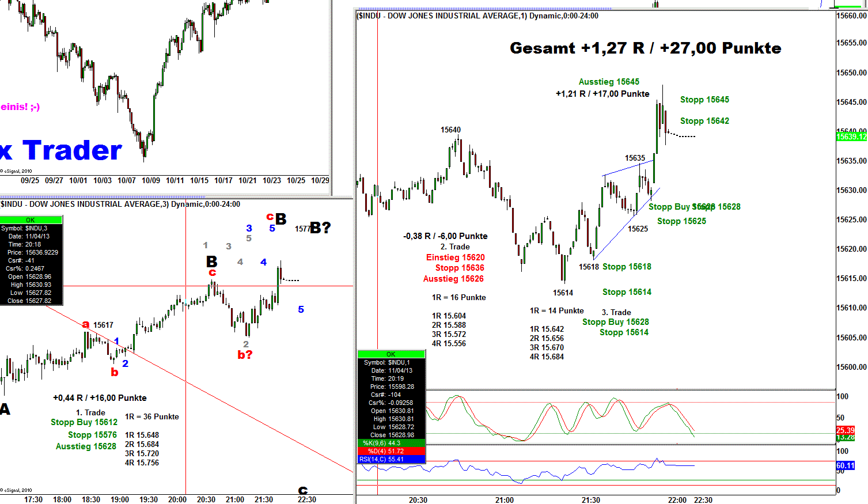868x504 pixels.
Task: Select the red 'b?' wave label
Action: point(245,355)
